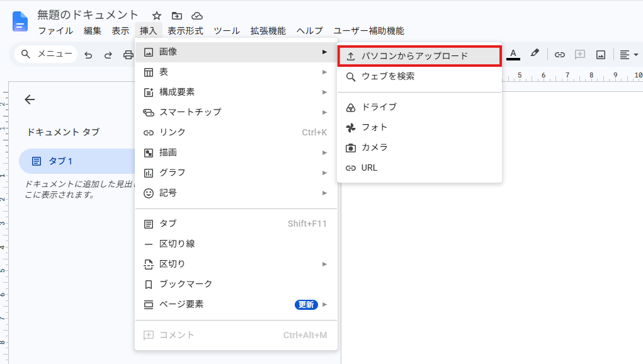The image size is (643, 364).
Task: Click the insert link toolbar icon
Action: [x=560, y=55]
